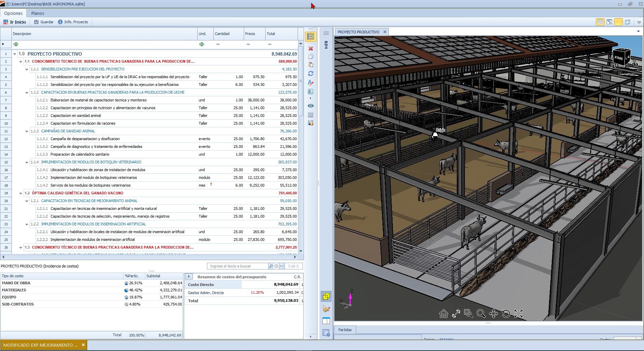Viewport: 644px width, 351px height.
Task: Click the calculator icon in vertical toolbar
Action: (x=310, y=115)
